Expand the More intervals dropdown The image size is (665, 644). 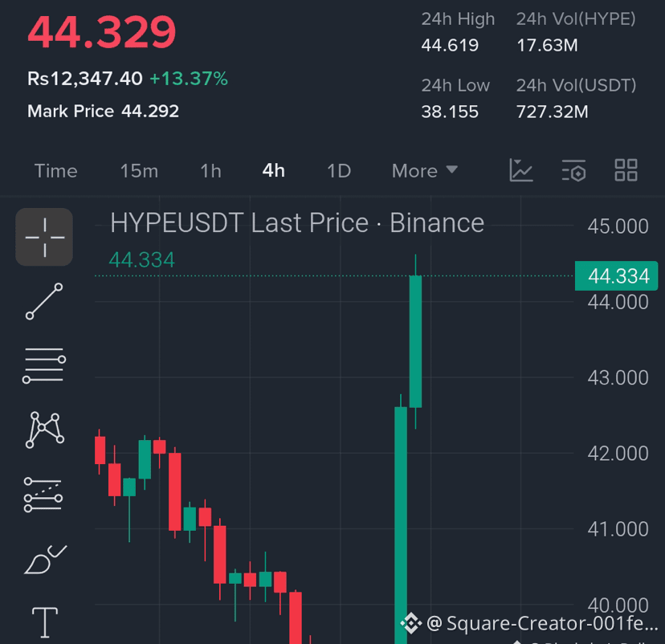[425, 171]
